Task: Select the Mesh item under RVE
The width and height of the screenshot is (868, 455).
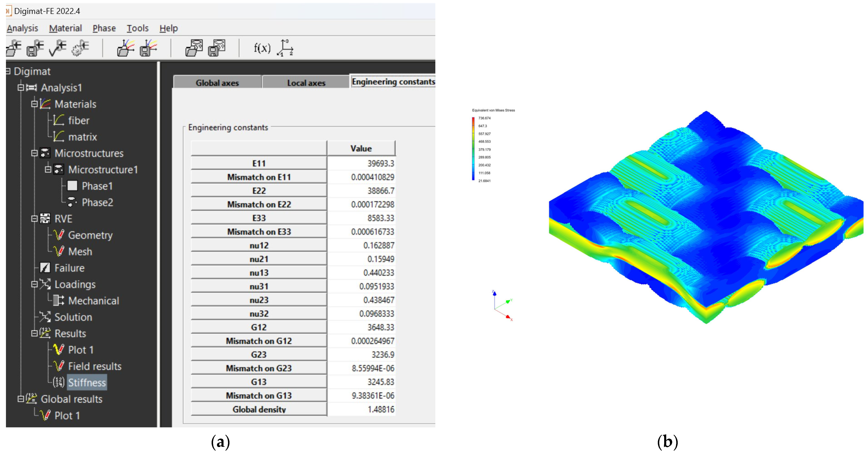Action: point(80,252)
